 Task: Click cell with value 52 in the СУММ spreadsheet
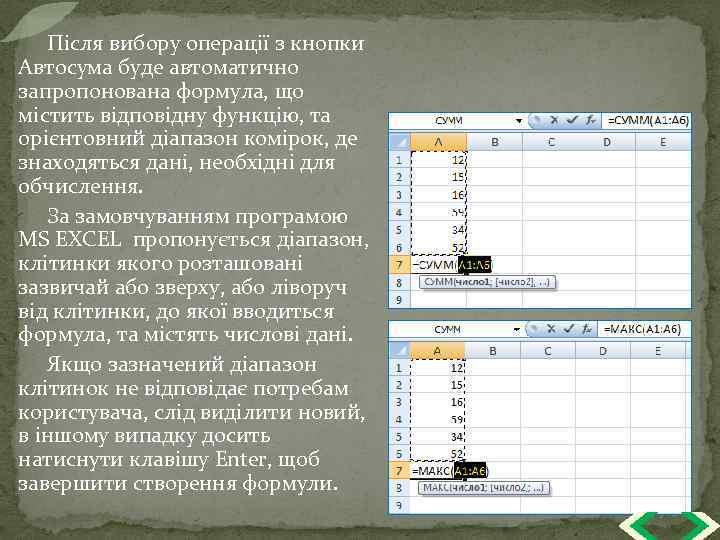pos(439,247)
